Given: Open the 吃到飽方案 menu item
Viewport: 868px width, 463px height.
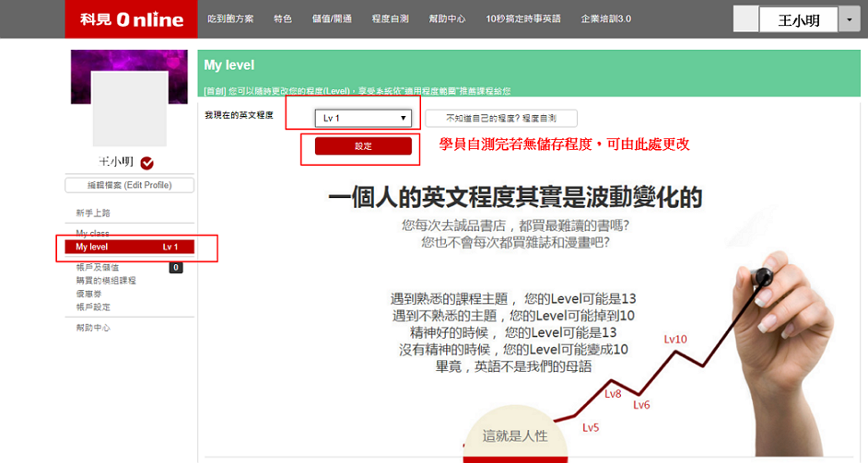Looking at the screenshot, I should 230,18.
